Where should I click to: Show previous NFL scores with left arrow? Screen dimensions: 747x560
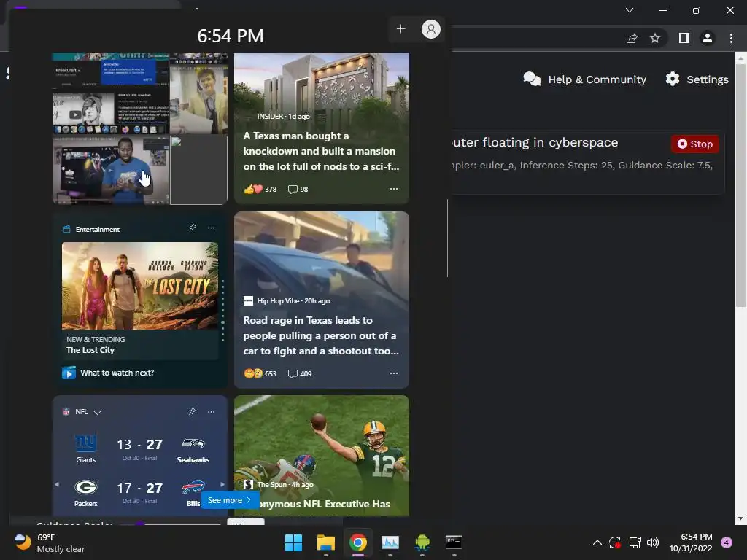pyautogui.click(x=57, y=484)
